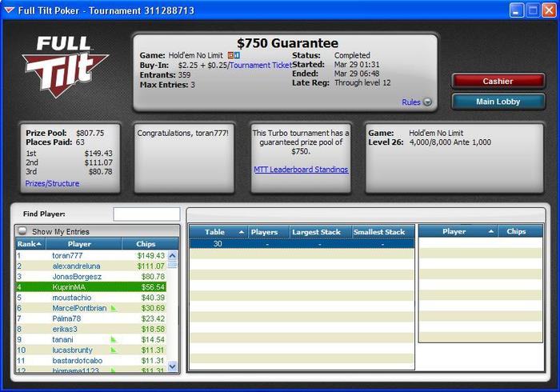560x392 pixels.
Task: Open the Cashier
Action: pos(498,82)
